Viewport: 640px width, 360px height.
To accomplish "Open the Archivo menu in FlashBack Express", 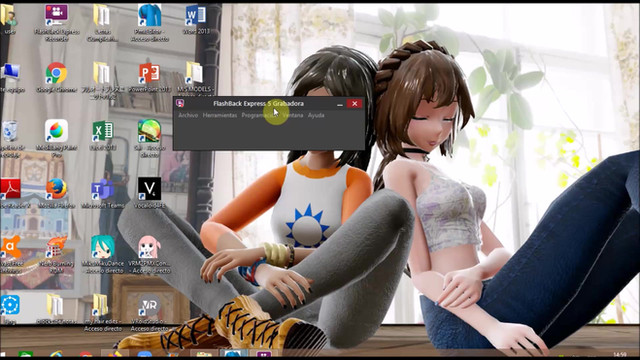I will [x=188, y=115].
